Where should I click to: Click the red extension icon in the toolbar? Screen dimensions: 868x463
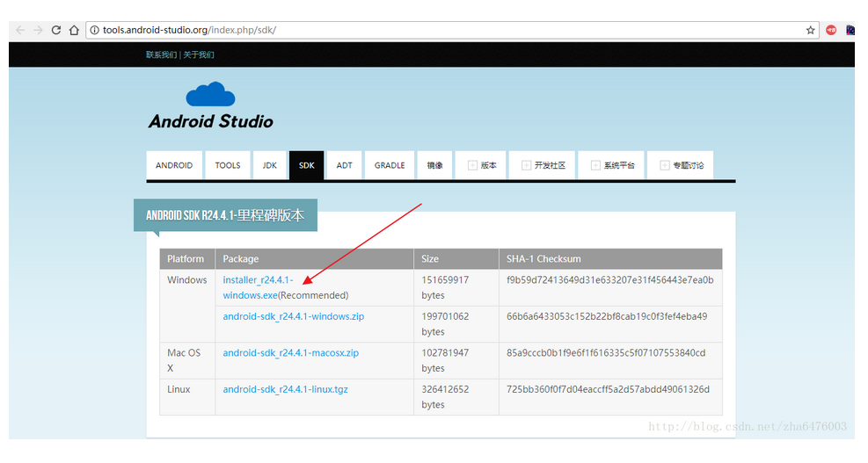pos(831,30)
